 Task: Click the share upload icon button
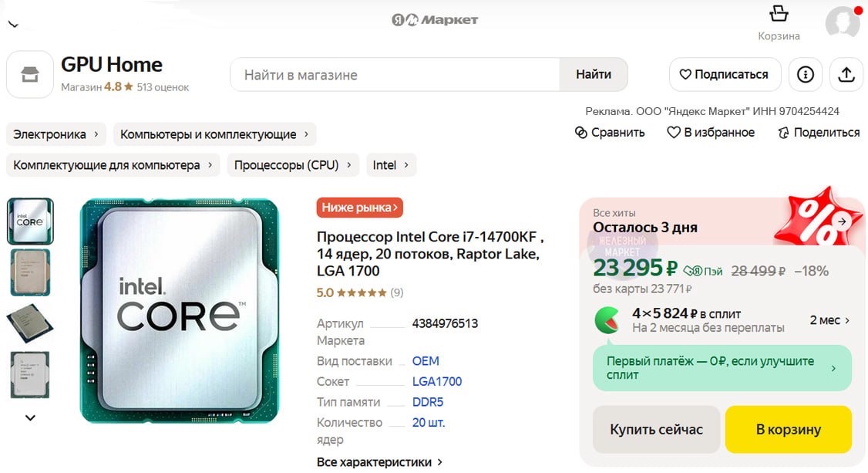(x=846, y=75)
